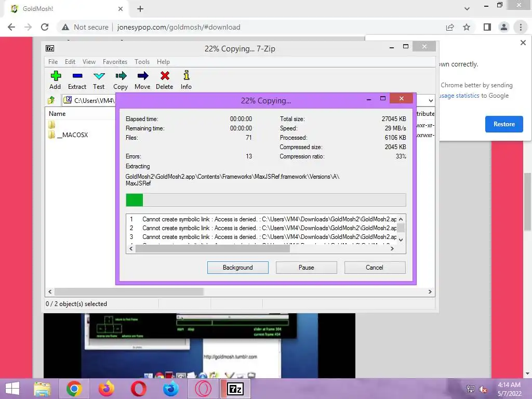Launch Firefox from the taskbar
This screenshot has height=399, width=532.
coord(106,389)
